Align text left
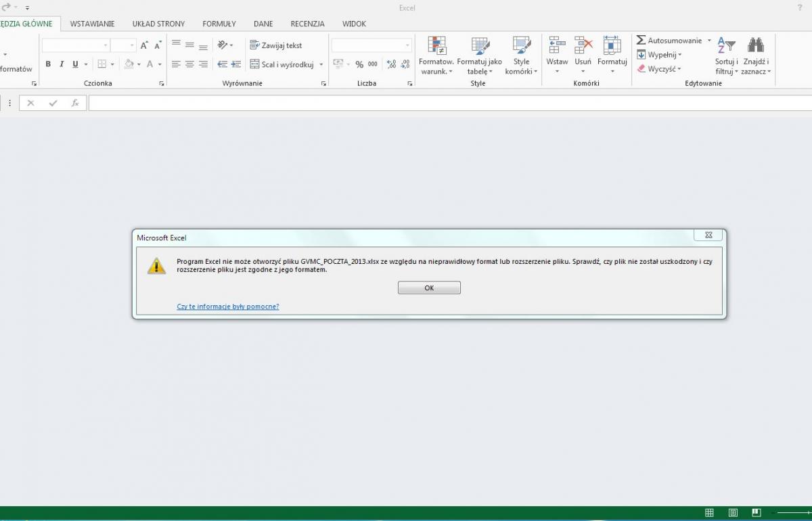 tap(176, 64)
